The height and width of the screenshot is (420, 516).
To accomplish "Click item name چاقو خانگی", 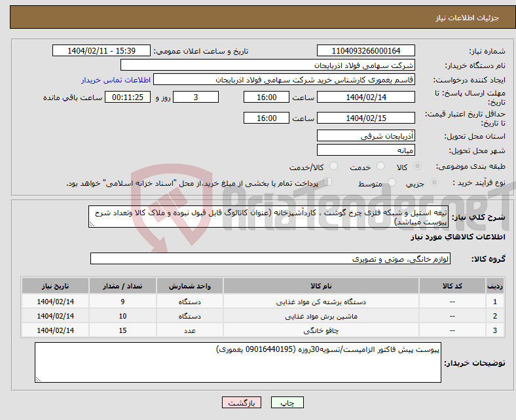I will [x=321, y=330].
